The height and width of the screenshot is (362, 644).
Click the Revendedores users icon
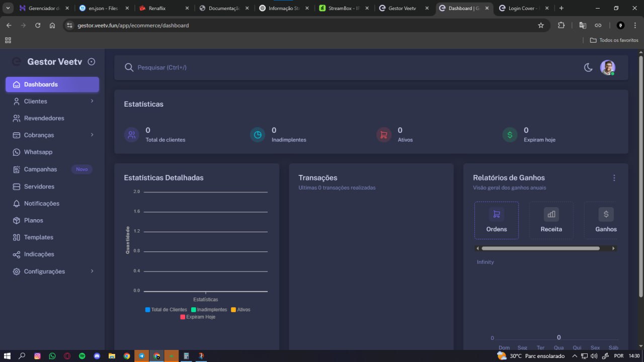pyautogui.click(x=17, y=118)
